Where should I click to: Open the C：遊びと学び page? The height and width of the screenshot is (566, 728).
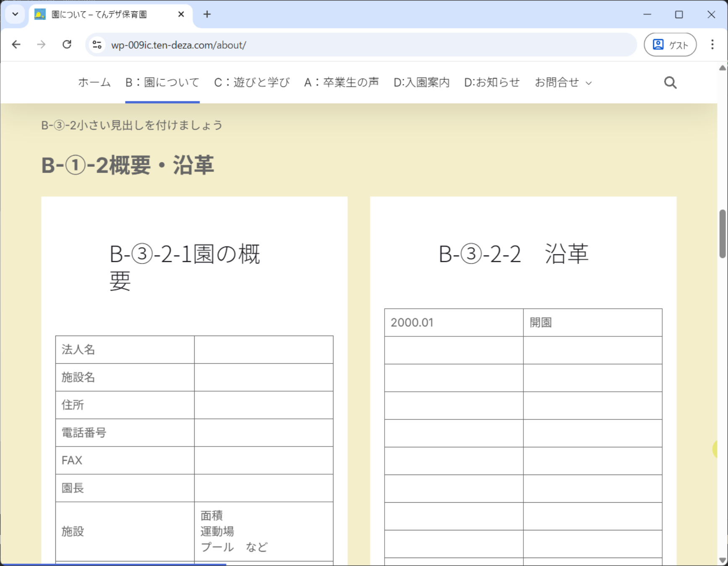(x=252, y=83)
